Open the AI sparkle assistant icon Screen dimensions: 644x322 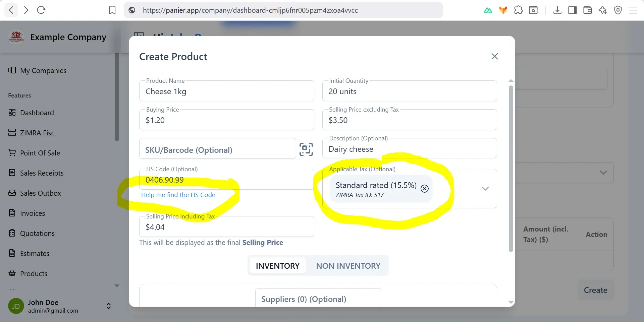603,10
